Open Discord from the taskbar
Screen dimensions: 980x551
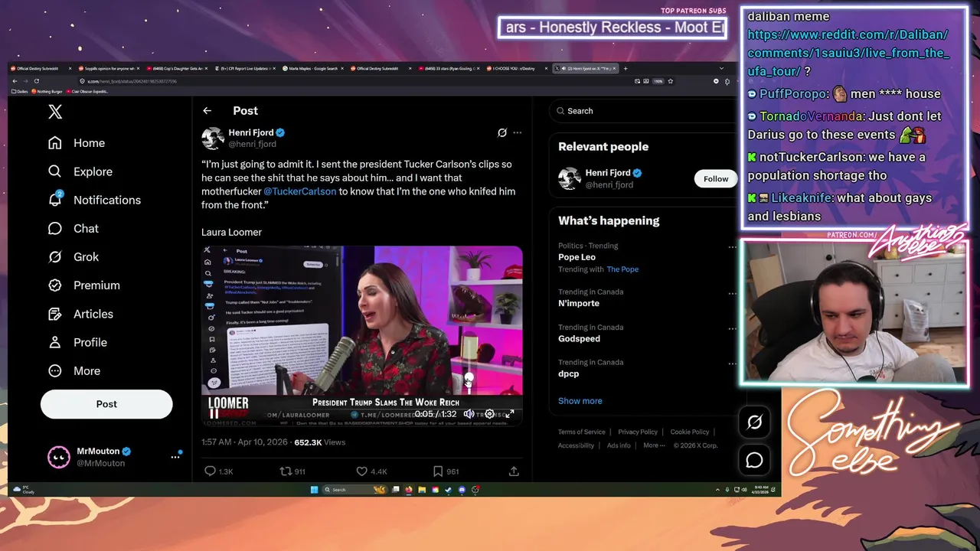[x=462, y=490]
